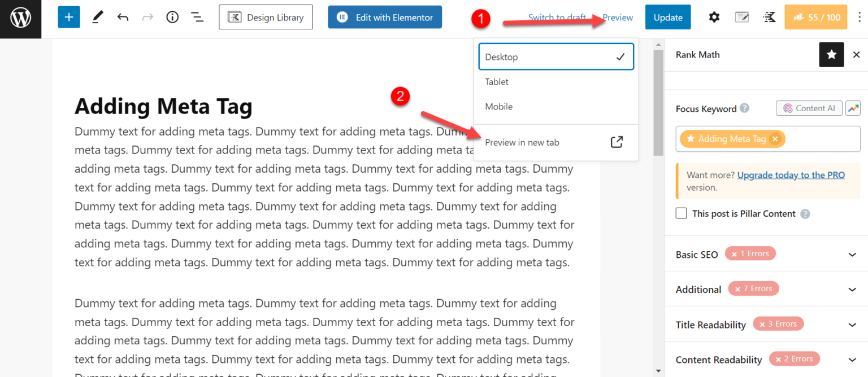Click Edit with Elementor button

[x=385, y=17]
